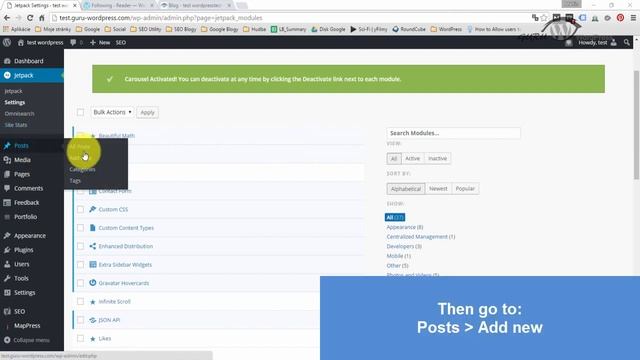640x360 pixels.
Task: Open the Bulk Actions dropdown
Action: click(112, 112)
